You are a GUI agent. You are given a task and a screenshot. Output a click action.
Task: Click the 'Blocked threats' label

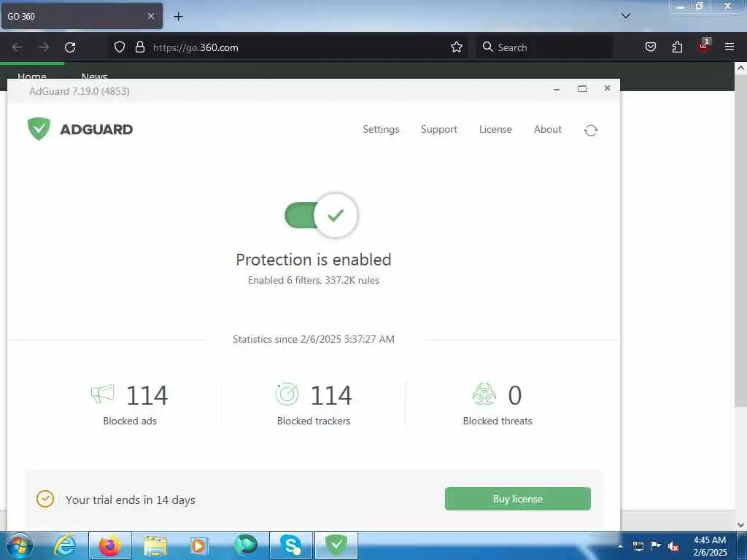(x=498, y=421)
